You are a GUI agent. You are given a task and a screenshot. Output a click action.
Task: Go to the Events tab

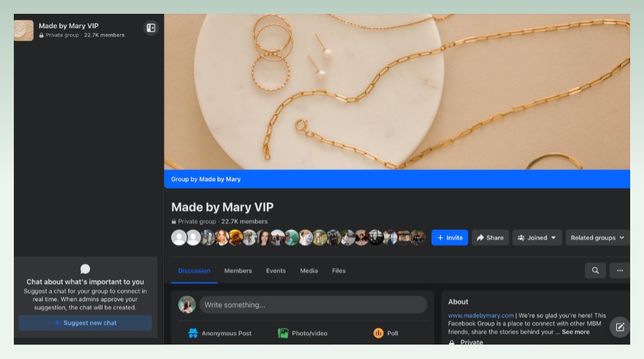tap(276, 271)
